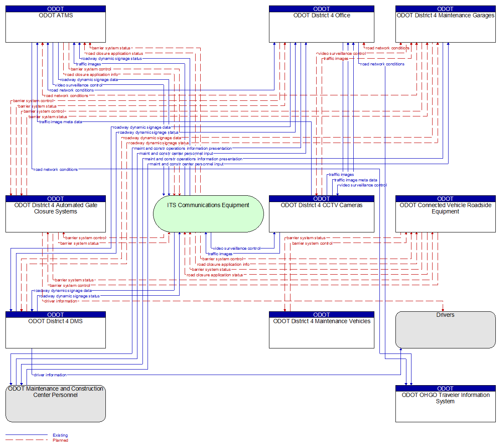The width and height of the screenshot is (500, 448).
Task: Click the blue driver information label above Personnel node
Action: point(50,375)
